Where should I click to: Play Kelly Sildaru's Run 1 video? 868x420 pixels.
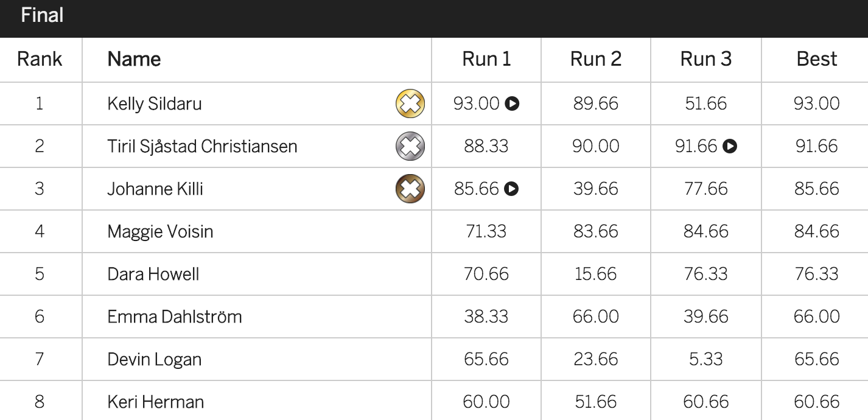pyautogui.click(x=513, y=103)
